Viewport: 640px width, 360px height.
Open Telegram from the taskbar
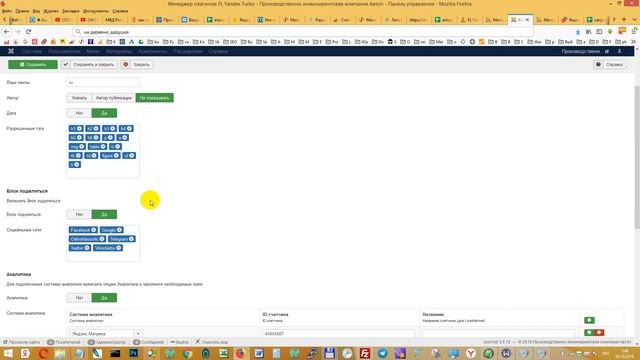382,353
